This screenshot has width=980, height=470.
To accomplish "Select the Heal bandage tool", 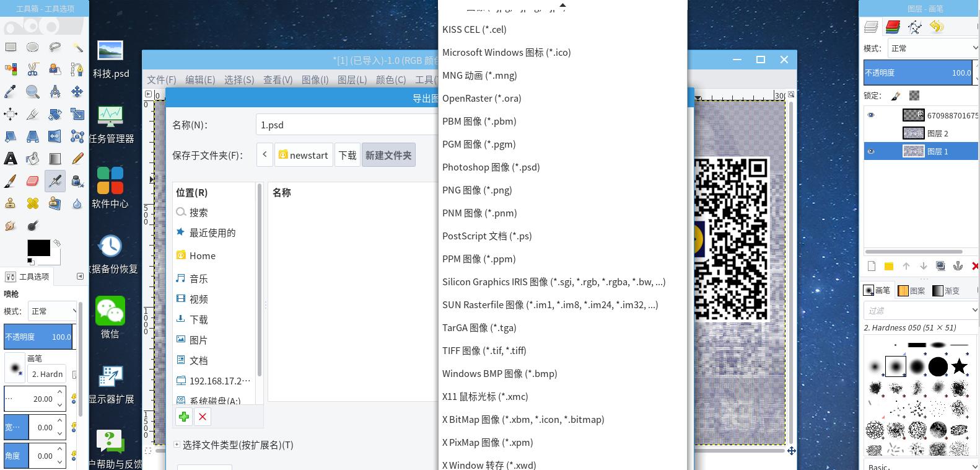I will 33,203.
